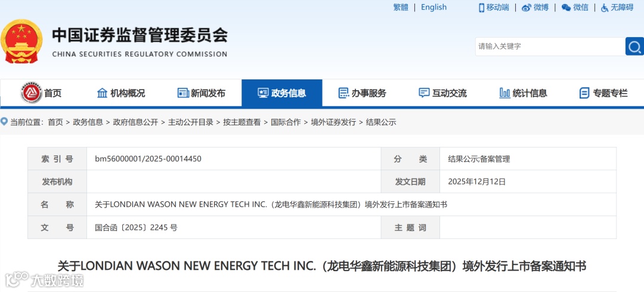
Task: Click the issue date 2025年12月12日
Action: [x=477, y=182]
